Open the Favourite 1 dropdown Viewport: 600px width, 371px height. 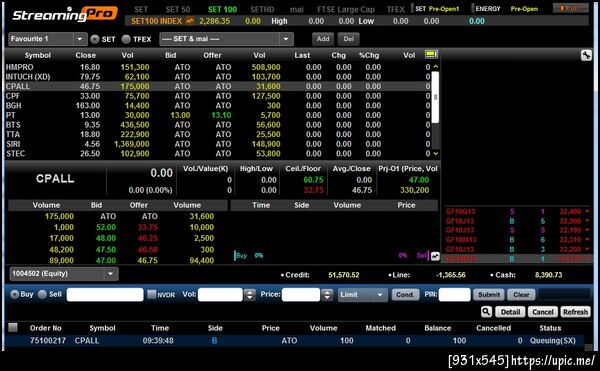point(47,39)
